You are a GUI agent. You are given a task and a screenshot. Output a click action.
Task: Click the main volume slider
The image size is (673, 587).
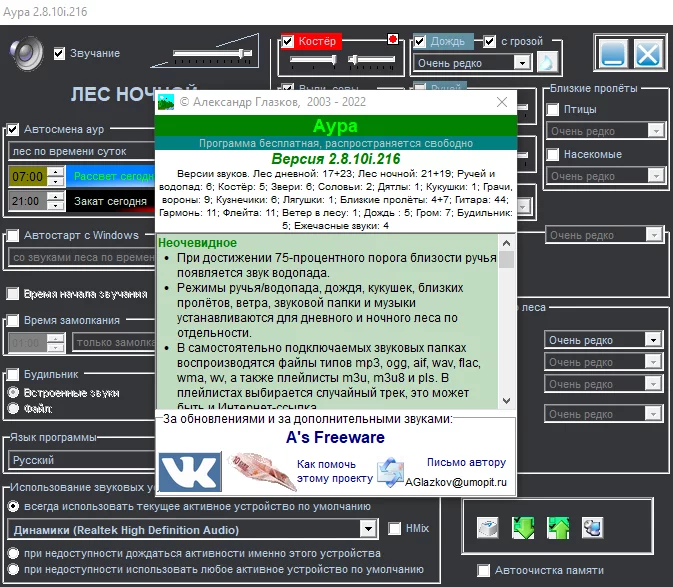(x=212, y=53)
